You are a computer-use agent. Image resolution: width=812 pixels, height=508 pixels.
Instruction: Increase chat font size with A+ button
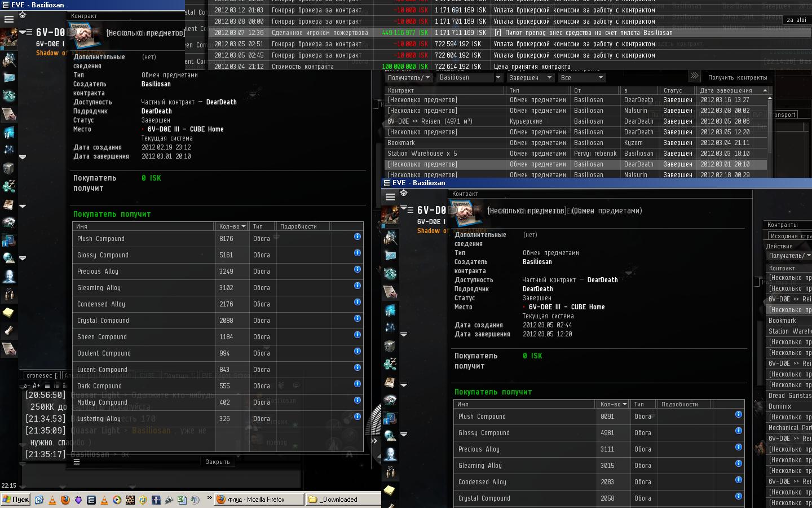[x=36, y=386]
